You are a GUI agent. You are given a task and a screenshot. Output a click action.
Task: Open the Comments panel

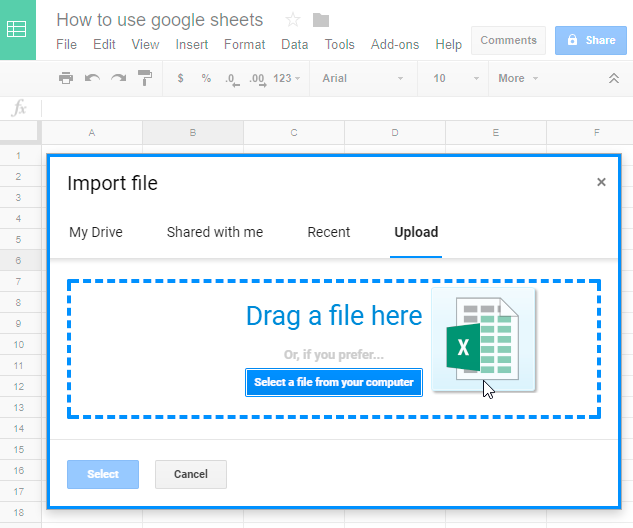[508, 40]
